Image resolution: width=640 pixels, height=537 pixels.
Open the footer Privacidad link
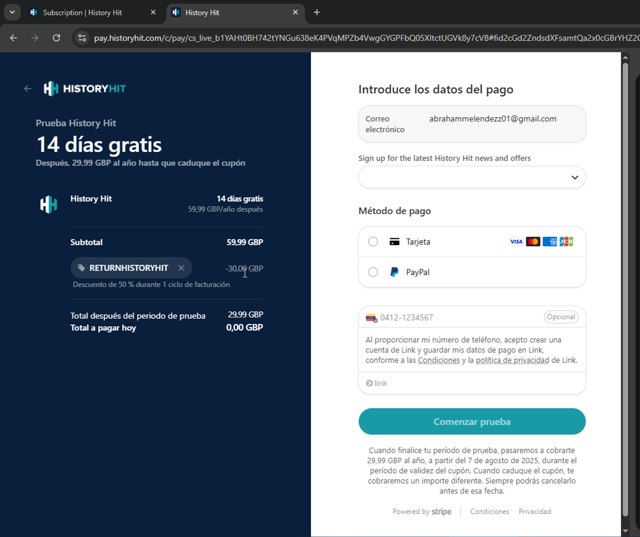click(535, 512)
